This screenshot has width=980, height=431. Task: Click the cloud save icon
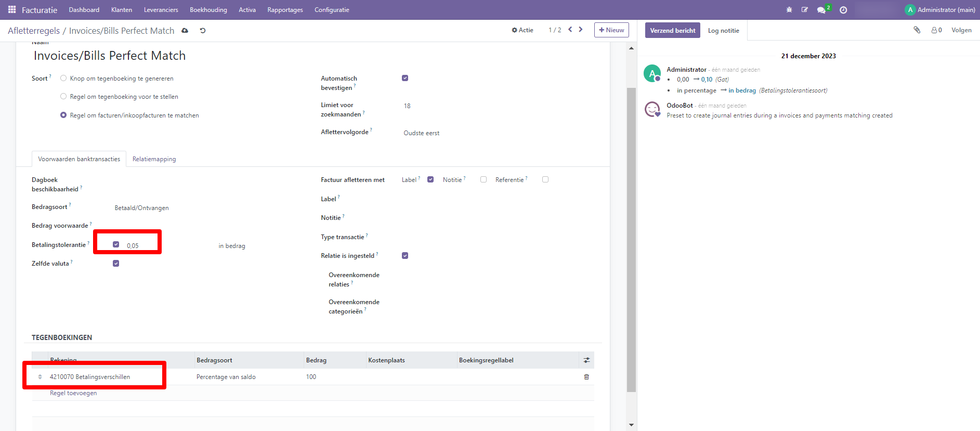click(x=185, y=31)
